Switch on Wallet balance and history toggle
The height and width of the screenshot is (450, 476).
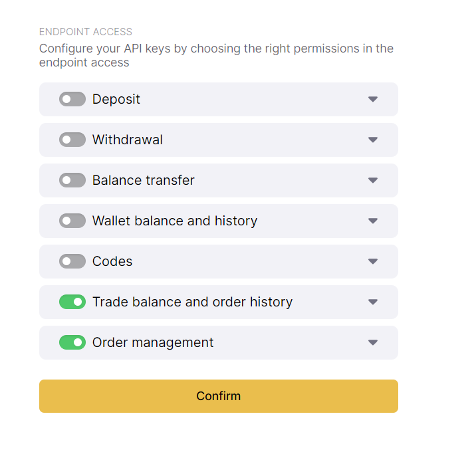point(72,221)
